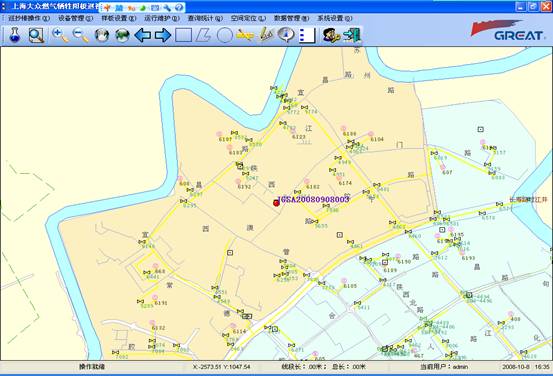Open the 设备管理 menu

click(x=75, y=18)
